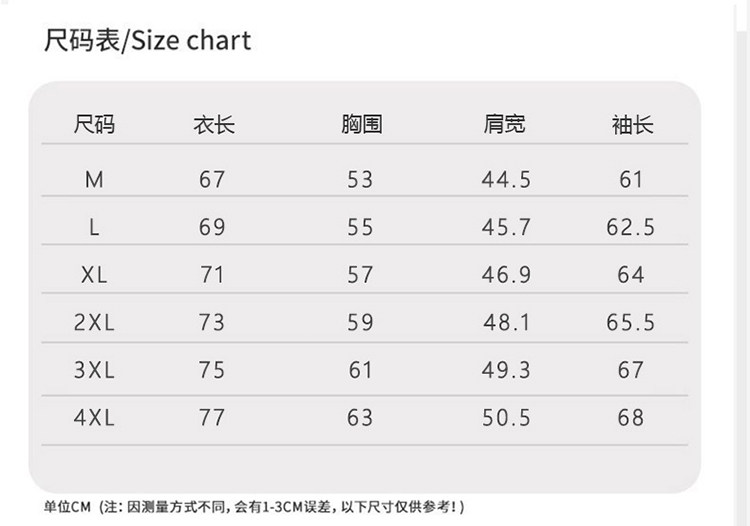Click the 44.5 shoulder width for size M

506,180
